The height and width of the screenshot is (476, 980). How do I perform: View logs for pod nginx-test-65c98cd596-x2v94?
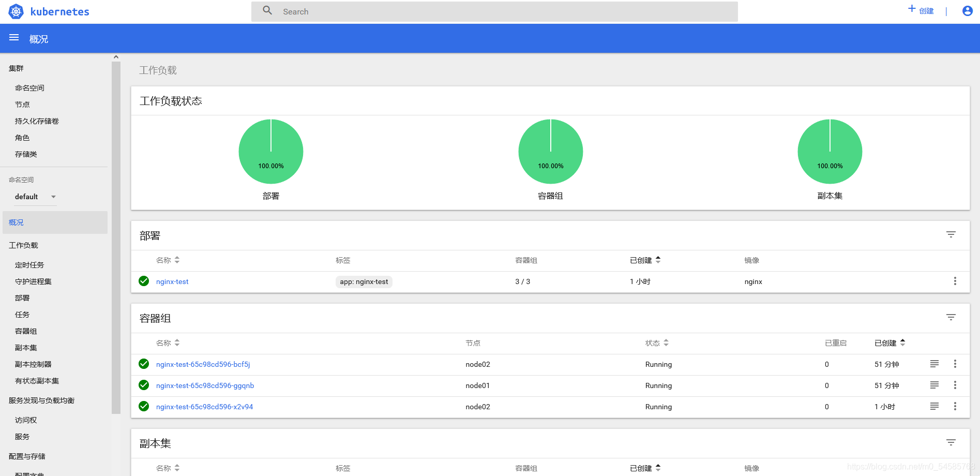(x=934, y=406)
